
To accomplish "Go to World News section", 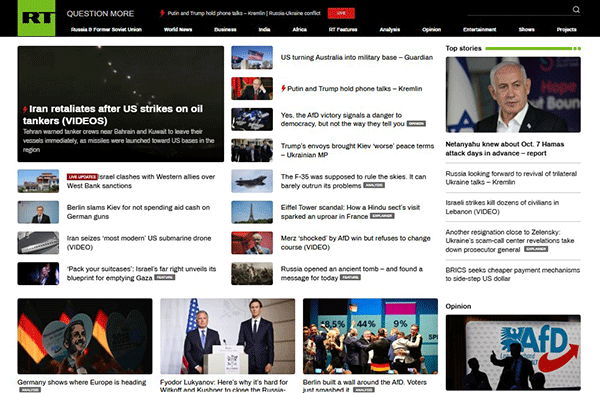I will [178, 29].
